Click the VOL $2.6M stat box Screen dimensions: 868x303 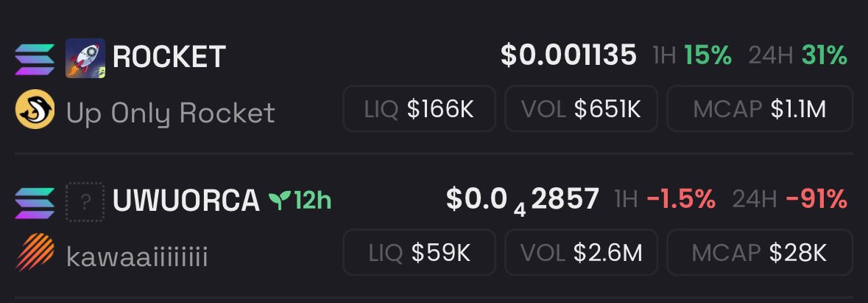pos(582,253)
